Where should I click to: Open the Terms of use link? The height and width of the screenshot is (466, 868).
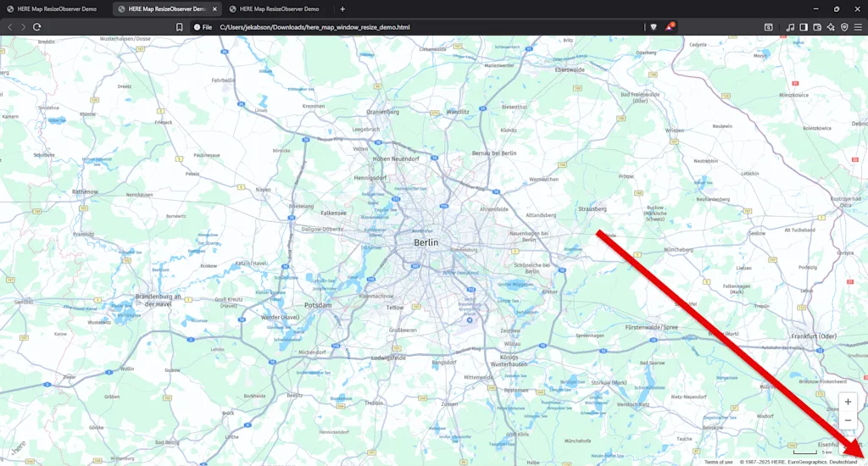click(718, 462)
